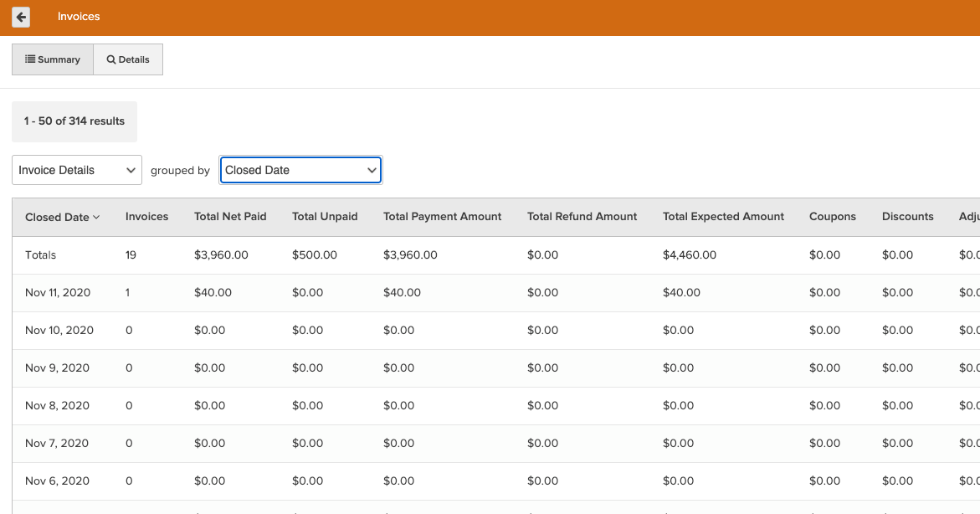The height and width of the screenshot is (514, 980).
Task: Change grouping using the Closed Date selector
Action: coord(300,169)
